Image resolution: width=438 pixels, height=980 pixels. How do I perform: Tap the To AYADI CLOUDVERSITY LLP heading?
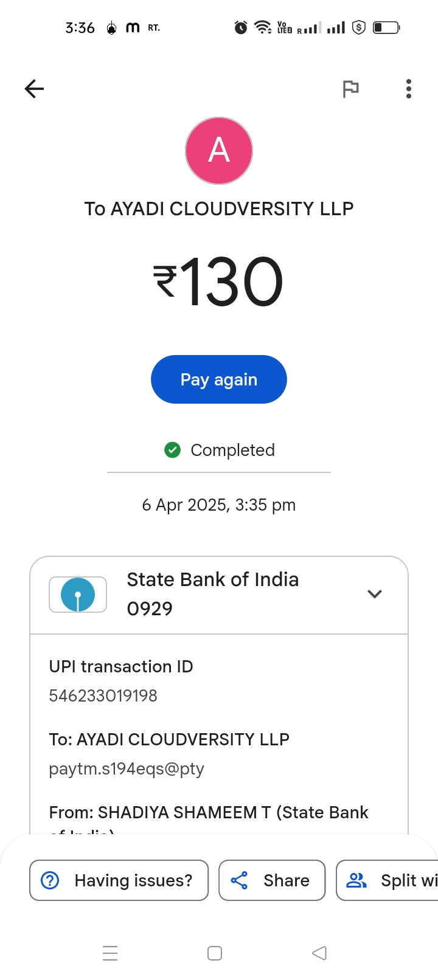[x=219, y=209]
